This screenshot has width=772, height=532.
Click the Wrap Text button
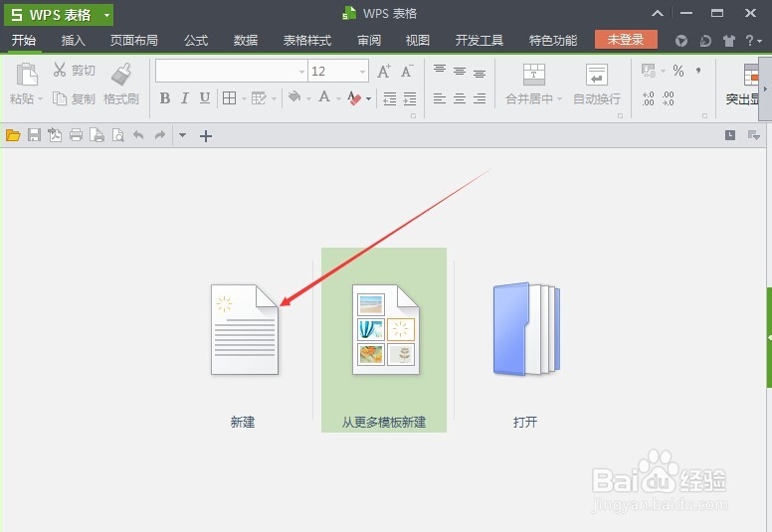[x=597, y=85]
